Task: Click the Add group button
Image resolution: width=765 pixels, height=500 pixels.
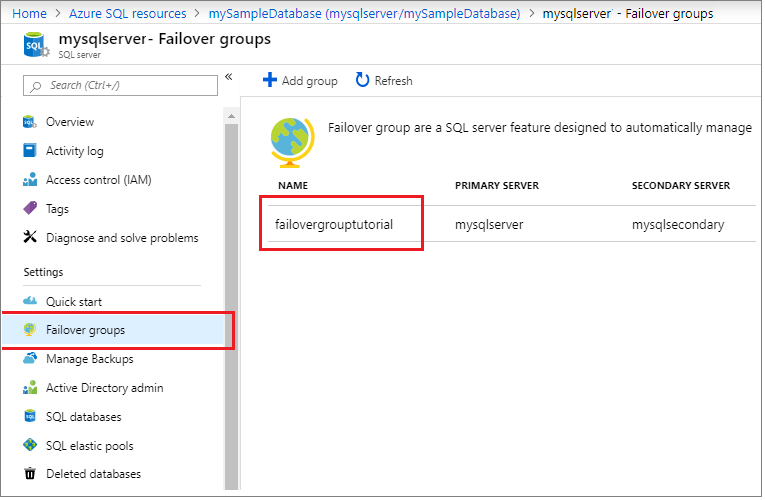Action: click(300, 80)
